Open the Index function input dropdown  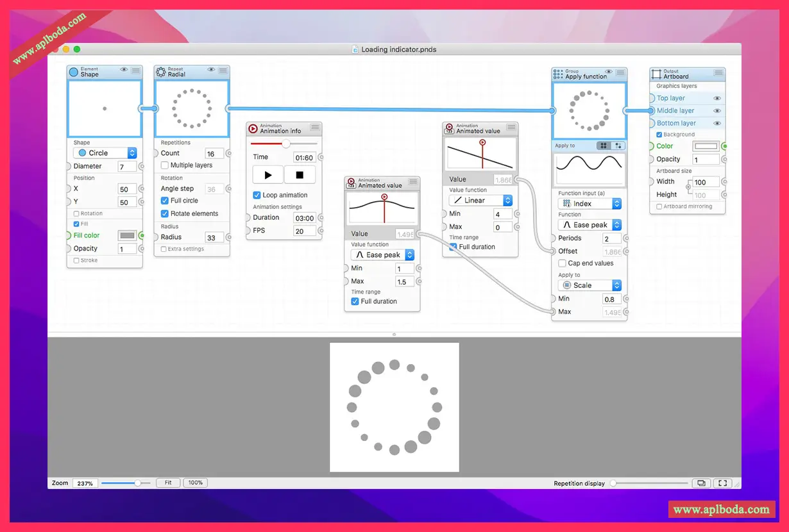point(590,203)
